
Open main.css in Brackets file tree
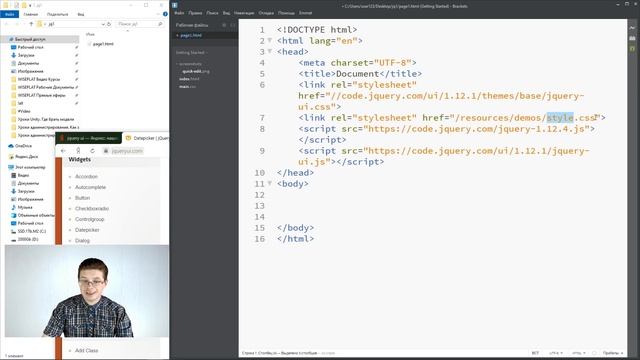coord(187,87)
